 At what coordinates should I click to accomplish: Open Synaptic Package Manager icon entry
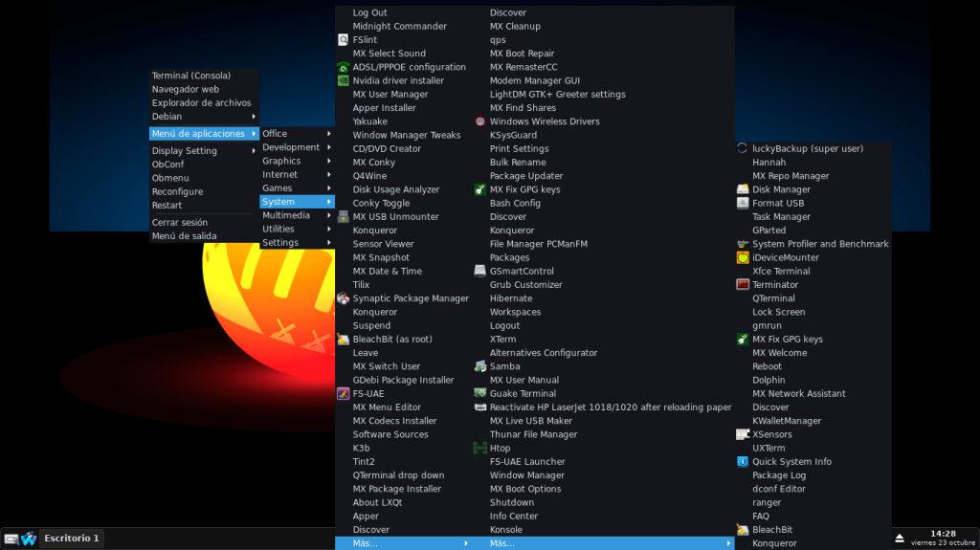coord(344,298)
